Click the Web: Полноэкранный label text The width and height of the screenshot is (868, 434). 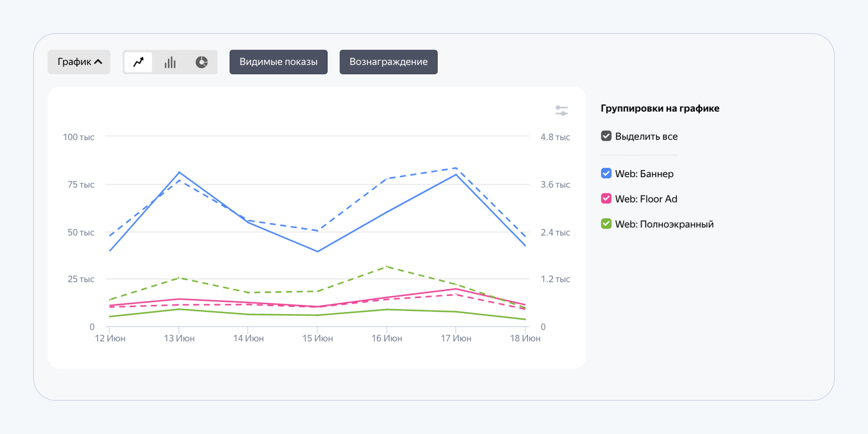coord(664,224)
